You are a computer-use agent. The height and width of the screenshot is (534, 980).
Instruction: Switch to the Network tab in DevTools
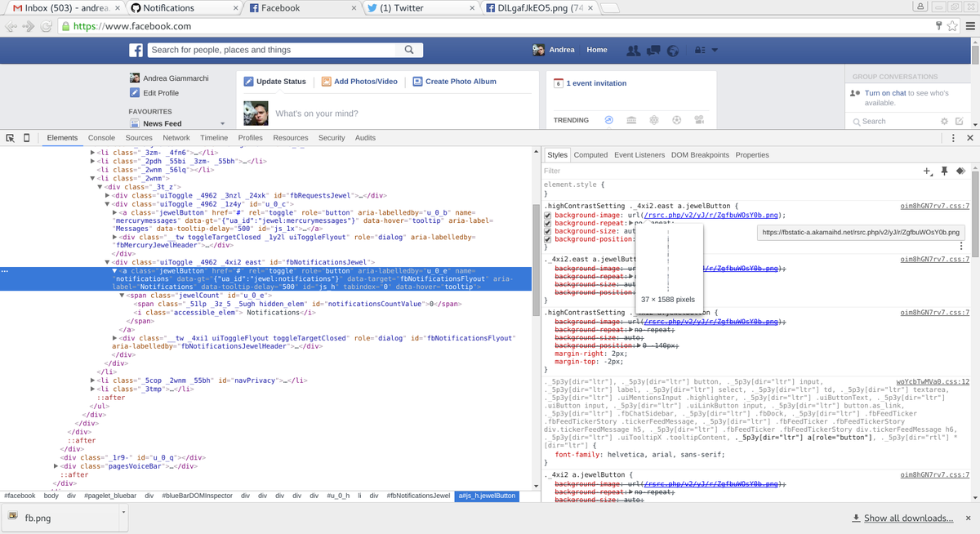point(176,138)
